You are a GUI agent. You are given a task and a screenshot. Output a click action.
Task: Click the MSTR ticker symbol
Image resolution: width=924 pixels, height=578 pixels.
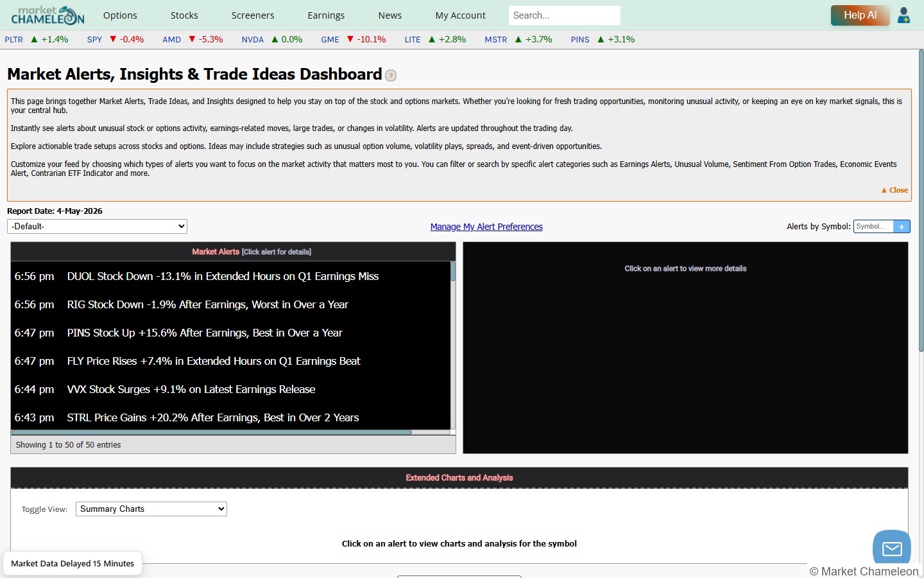point(496,39)
